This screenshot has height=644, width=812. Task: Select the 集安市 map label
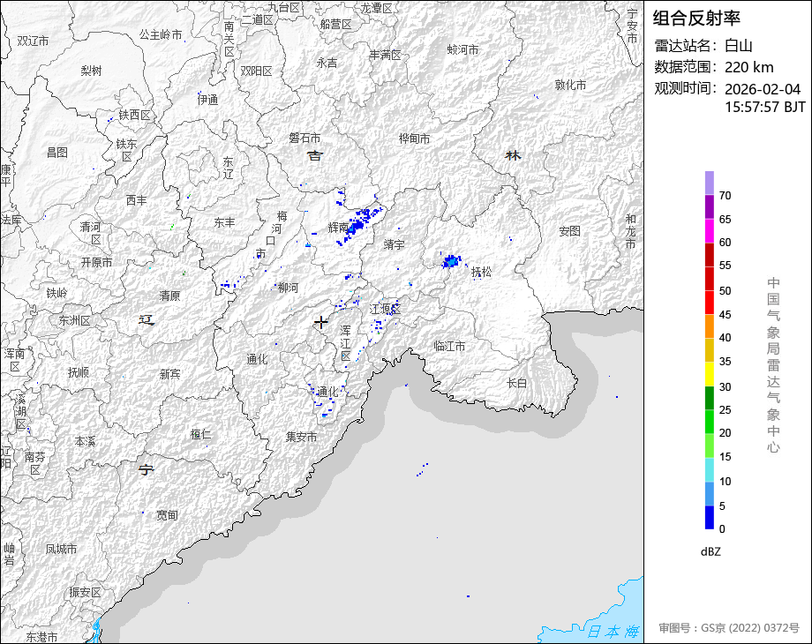point(301,437)
